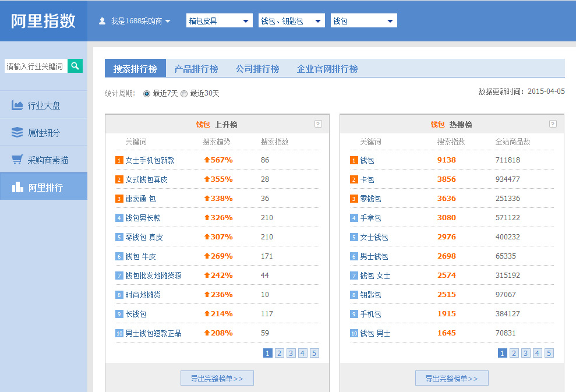Go to page 4 of 热搜榜
576x392 pixels.
[537, 353]
